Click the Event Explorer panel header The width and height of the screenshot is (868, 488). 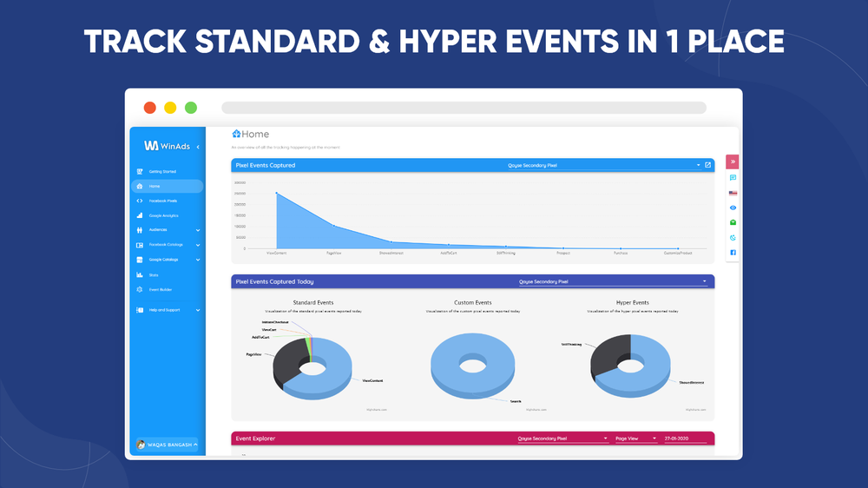[473, 439]
